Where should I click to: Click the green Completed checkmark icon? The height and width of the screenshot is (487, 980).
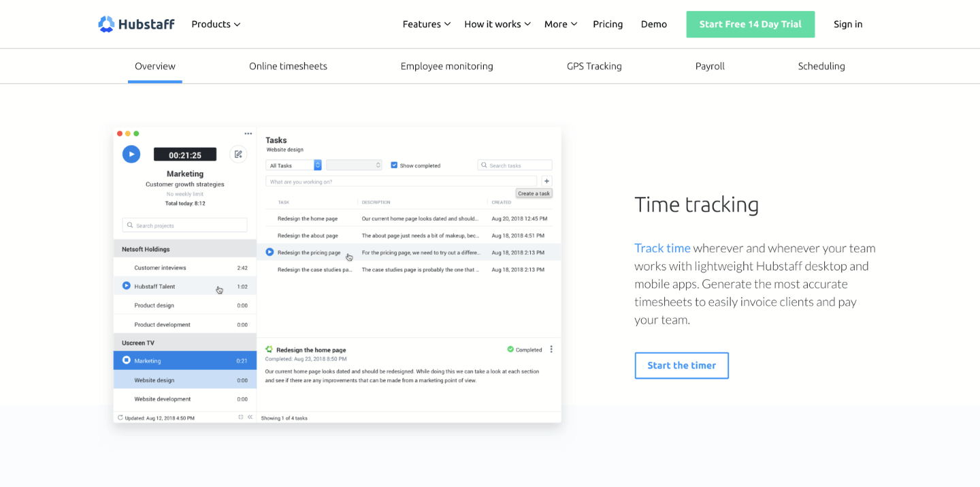(510, 349)
